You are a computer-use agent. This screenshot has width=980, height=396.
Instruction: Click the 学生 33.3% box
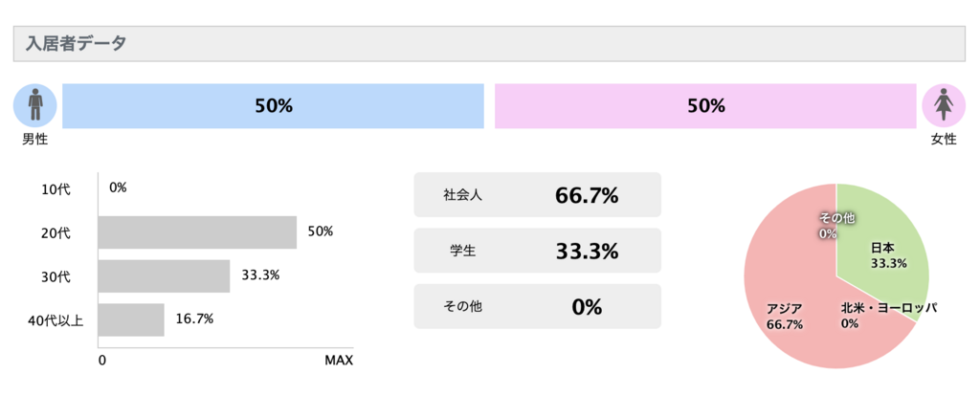pyautogui.click(x=537, y=251)
